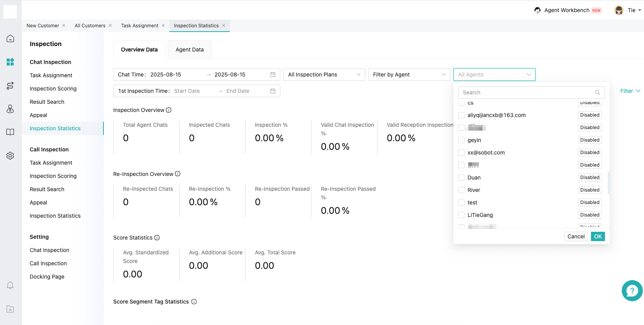The height and width of the screenshot is (325, 644).
Task: Click the Chat Time calendar icon
Action: click(x=273, y=75)
